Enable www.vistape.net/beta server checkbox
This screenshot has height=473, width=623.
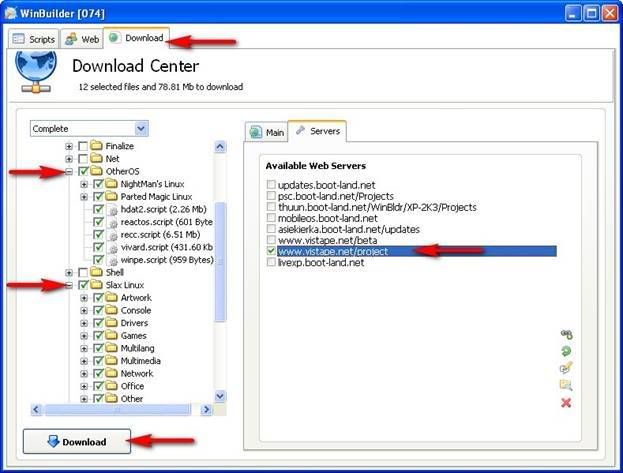click(271, 240)
